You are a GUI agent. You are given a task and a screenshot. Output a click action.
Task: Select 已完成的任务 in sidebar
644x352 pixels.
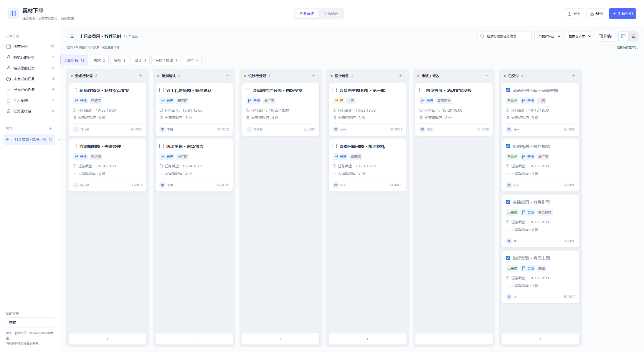[30, 90]
